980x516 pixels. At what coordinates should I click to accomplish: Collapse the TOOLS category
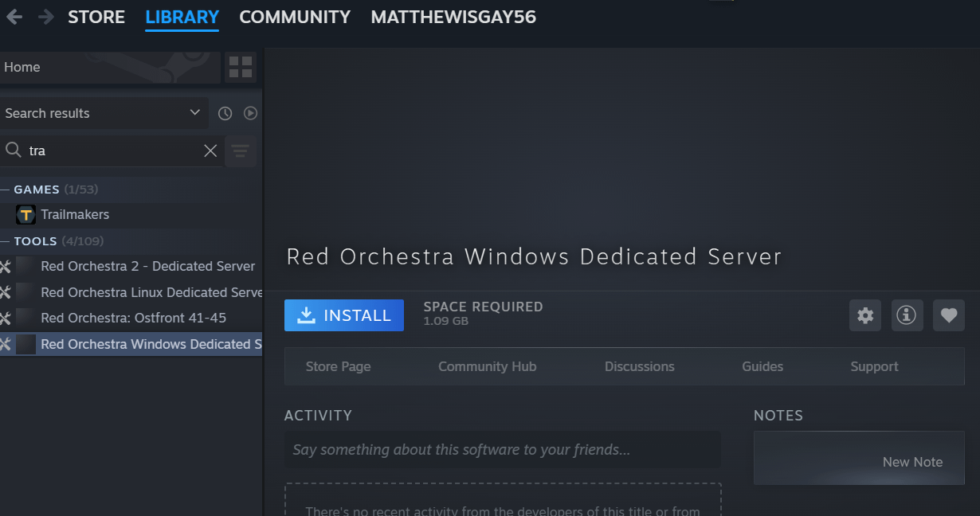[6, 241]
